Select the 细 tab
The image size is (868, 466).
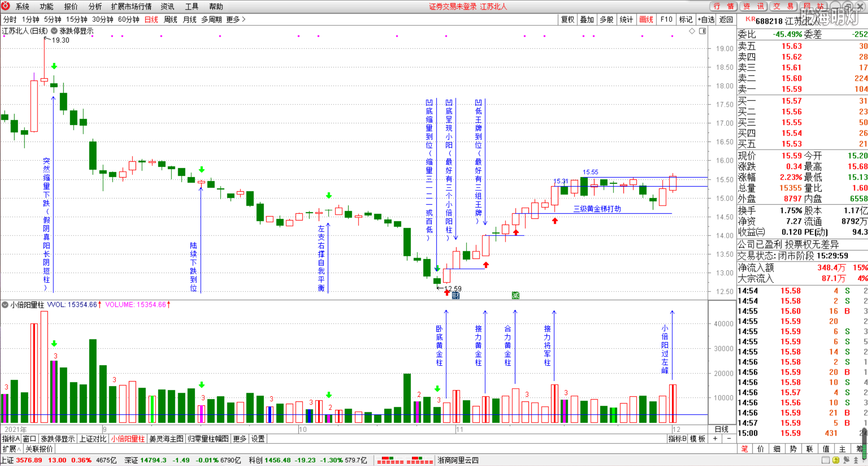(x=777, y=448)
